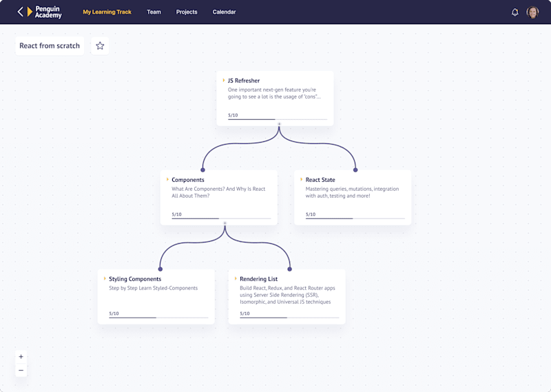
Task: Click 'Build React, Redux' description text
Action: pyautogui.click(x=287, y=295)
